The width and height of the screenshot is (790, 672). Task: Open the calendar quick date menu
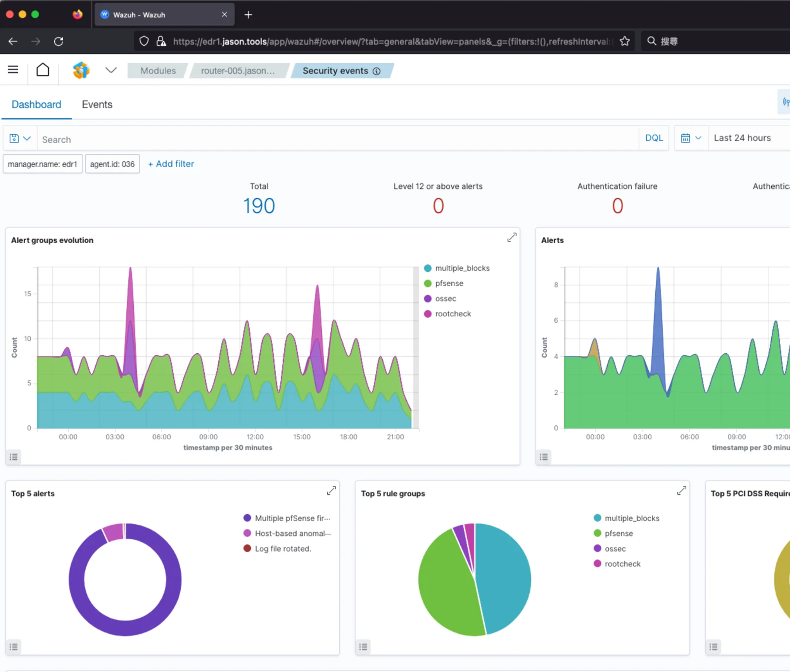click(691, 138)
